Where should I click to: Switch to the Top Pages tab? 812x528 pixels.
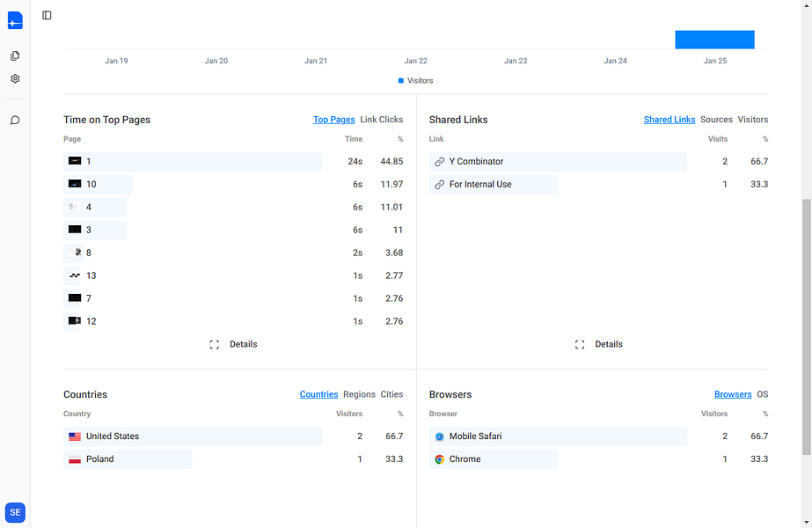click(x=334, y=120)
